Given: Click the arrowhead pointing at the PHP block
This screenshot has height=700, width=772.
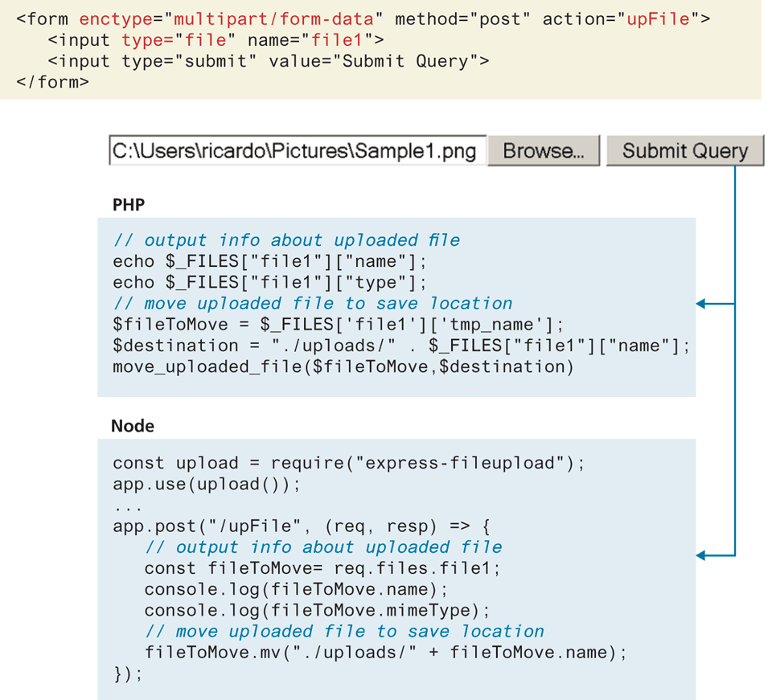Looking at the screenshot, I should click(700, 304).
